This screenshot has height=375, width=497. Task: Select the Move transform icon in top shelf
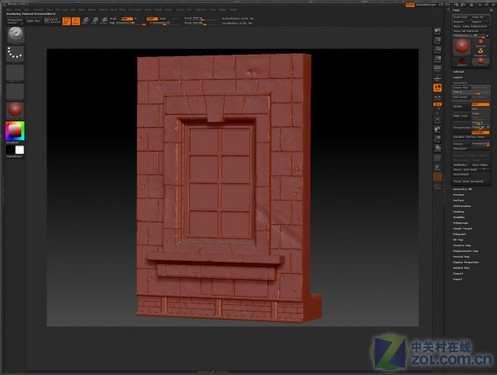click(x=86, y=21)
